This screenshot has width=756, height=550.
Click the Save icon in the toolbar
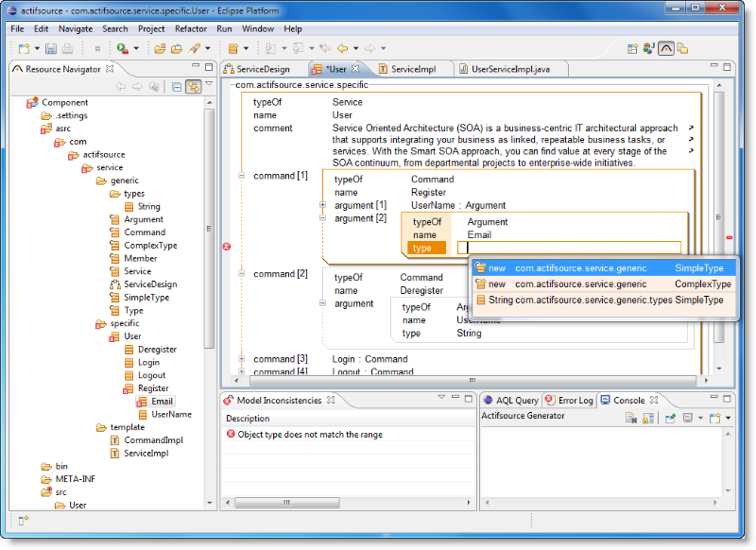point(51,48)
